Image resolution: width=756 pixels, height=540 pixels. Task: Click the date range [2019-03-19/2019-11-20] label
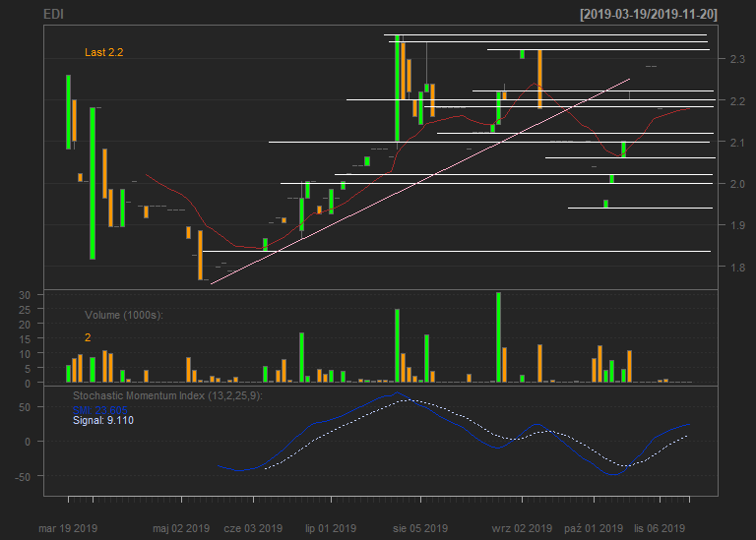click(649, 15)
